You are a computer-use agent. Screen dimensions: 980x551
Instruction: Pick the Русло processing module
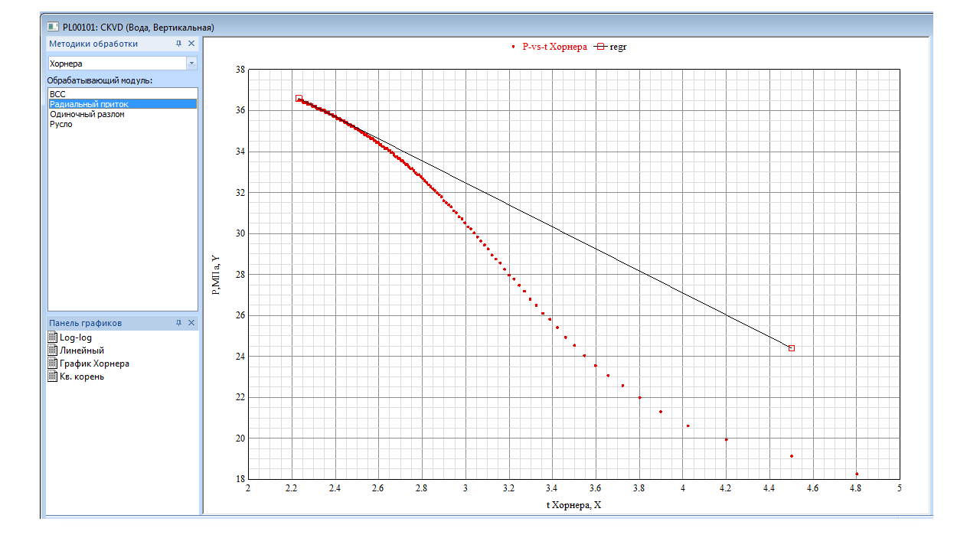pyautogui.click(x=61, y=124)
